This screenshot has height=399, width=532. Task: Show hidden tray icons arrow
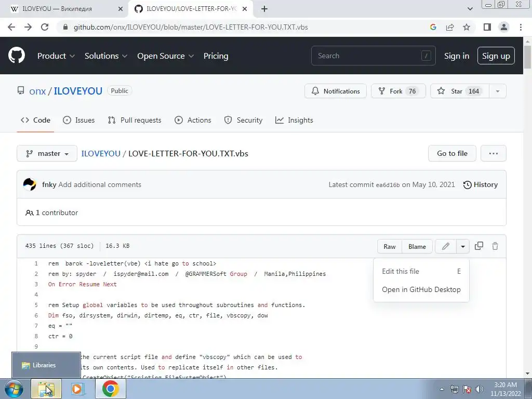pyautogui.click(x=442, y=389)
